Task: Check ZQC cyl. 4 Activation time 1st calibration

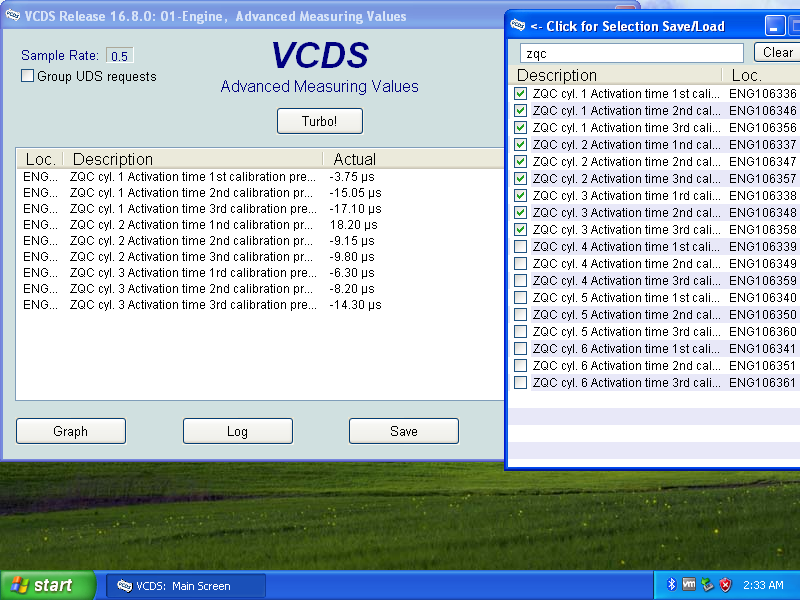Action: click(x=520, y=246)
